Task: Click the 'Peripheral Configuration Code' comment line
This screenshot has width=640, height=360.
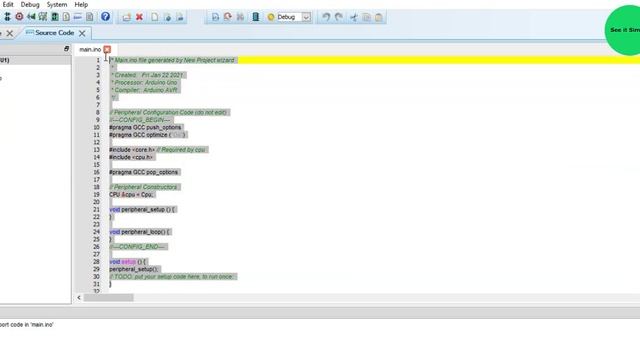Action: pyautogui.click(x=169, y=112)
